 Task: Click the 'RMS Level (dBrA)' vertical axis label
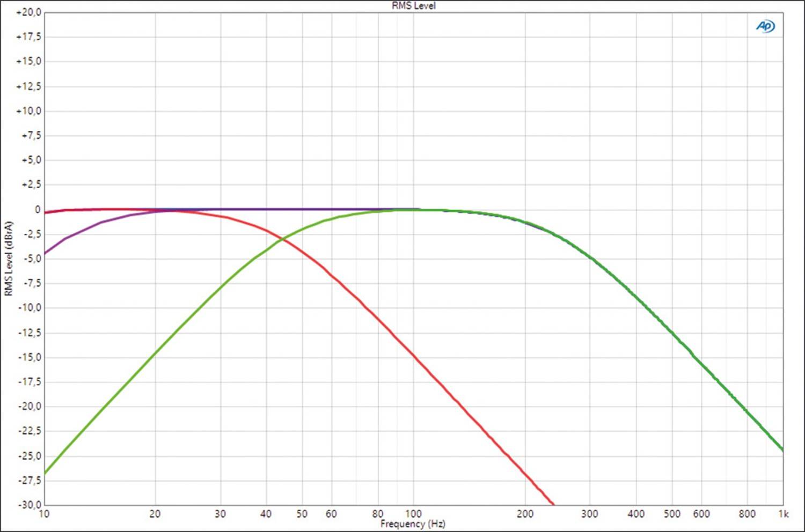(x=9, y=258)
